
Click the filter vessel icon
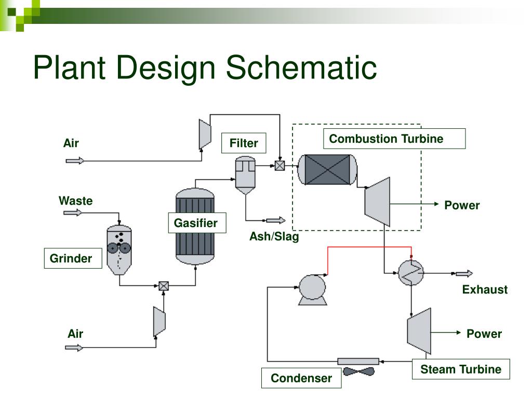pos(245,175)
